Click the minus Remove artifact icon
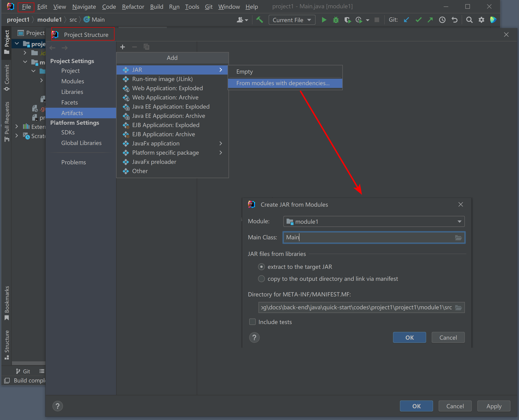This screenshot has height=420, width=519. click(134, 47)
